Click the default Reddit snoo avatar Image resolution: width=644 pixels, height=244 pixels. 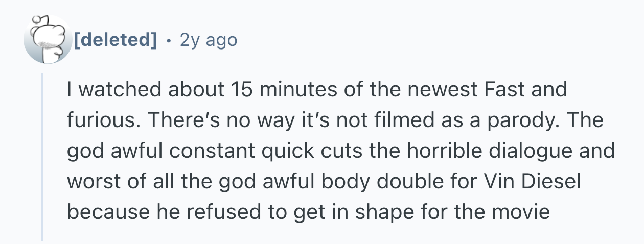point(48,39)
